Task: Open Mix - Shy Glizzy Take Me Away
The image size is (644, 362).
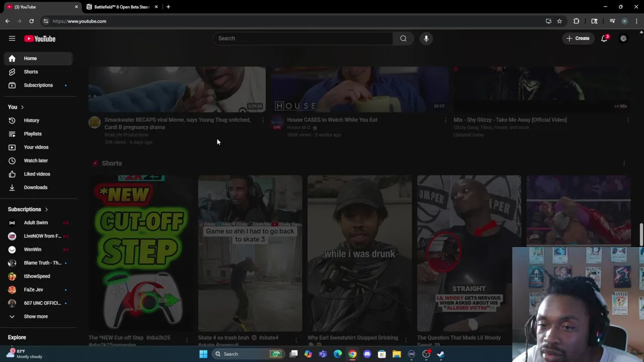Action: [x=510, y=120]
